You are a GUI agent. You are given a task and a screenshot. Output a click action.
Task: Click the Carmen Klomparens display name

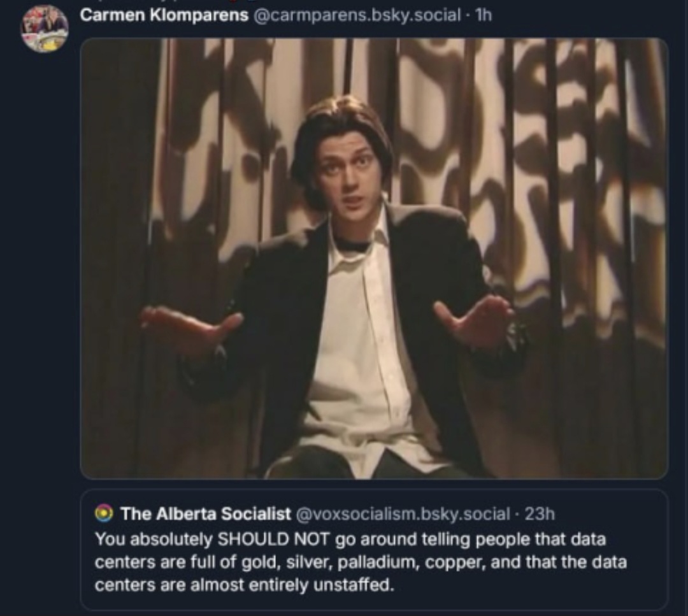(x=164, y=15)
